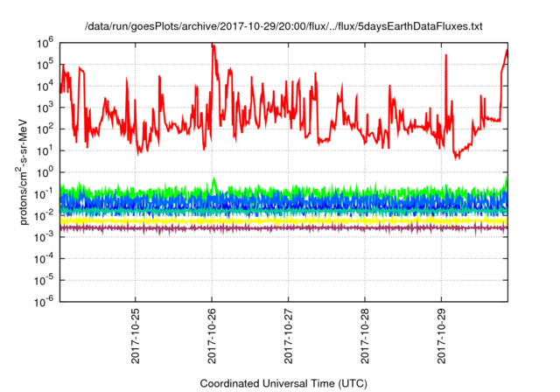Click the 10^-6 tick label on y-axis
Image resolution: width=560 pixels, height=392 pixels.
click(x=44, y=302)
